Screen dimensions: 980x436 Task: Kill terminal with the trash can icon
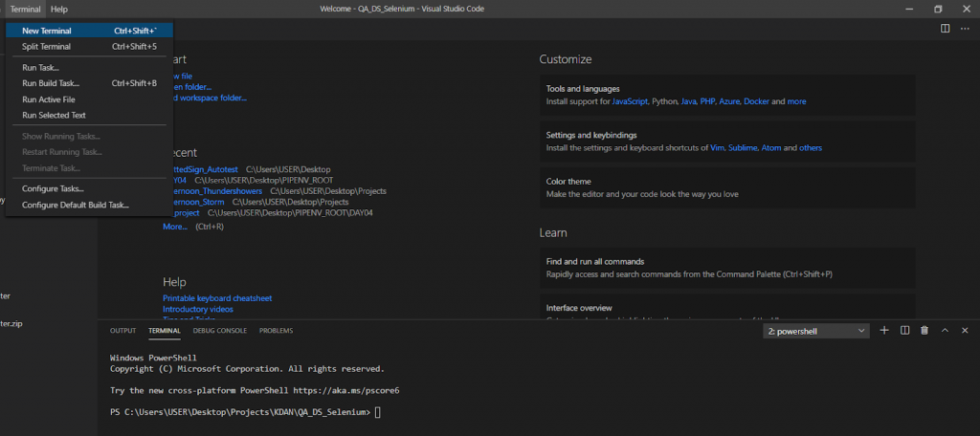tap(924, 331)
